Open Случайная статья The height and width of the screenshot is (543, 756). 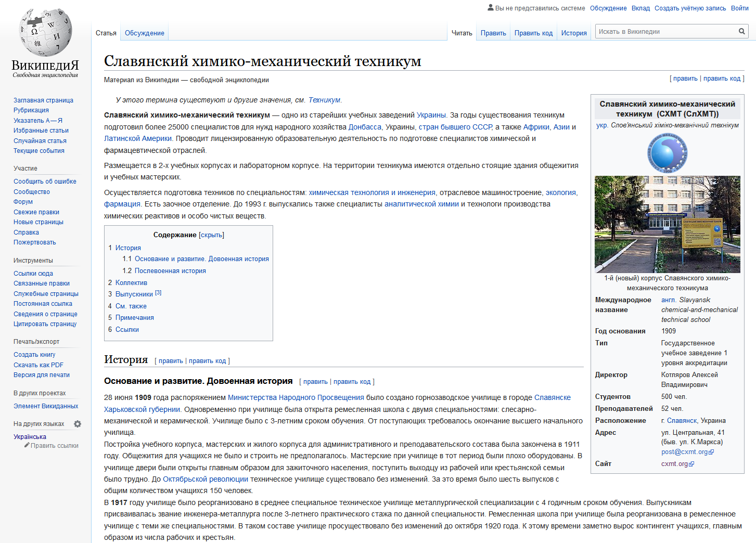coord(40,141)
